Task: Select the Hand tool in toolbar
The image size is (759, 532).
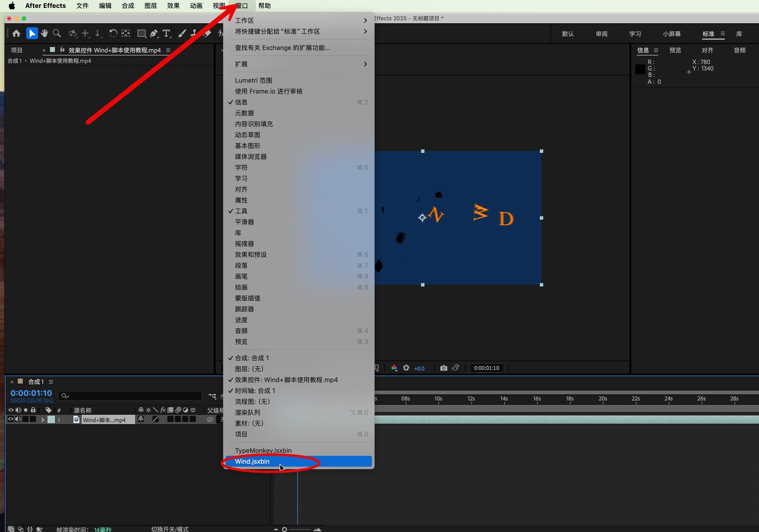Action: (x=45, y=34)
